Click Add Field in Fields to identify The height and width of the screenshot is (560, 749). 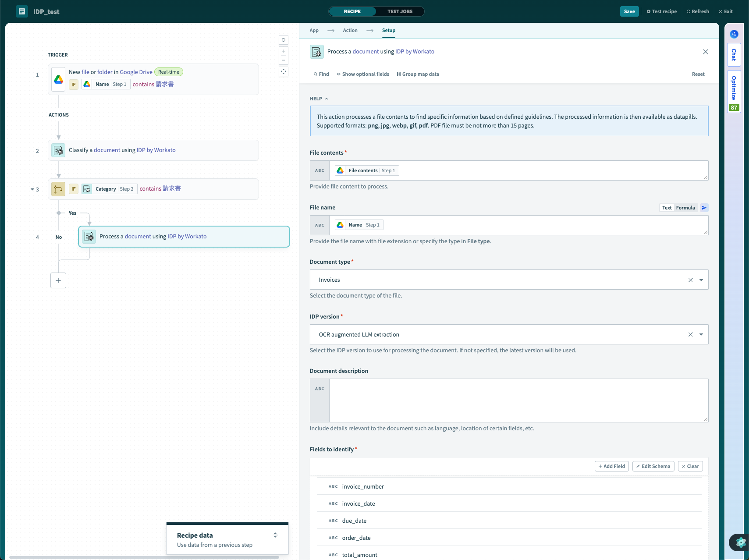pos(612,466)
